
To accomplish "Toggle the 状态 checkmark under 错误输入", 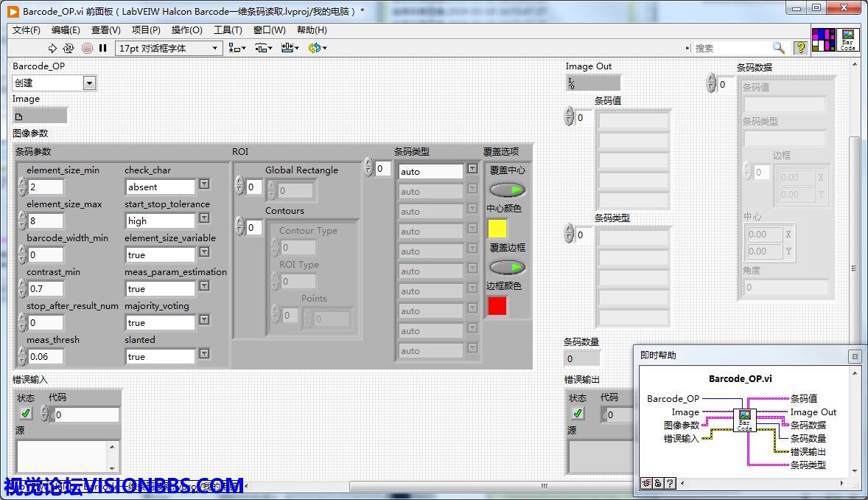I will [26, 414].
